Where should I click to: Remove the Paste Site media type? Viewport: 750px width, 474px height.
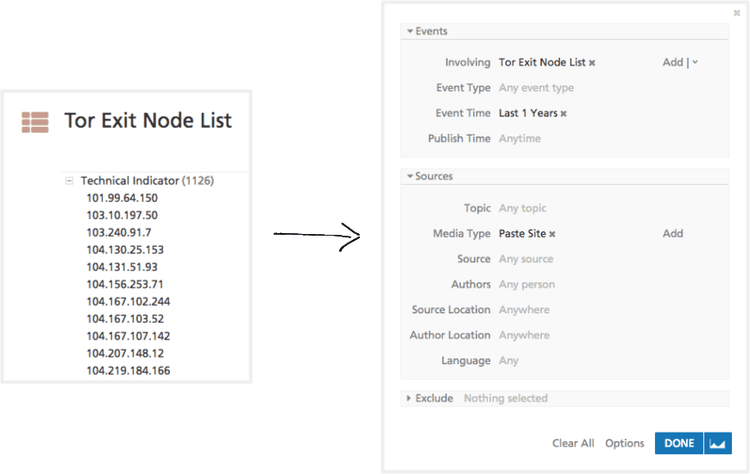pos(552,234)
